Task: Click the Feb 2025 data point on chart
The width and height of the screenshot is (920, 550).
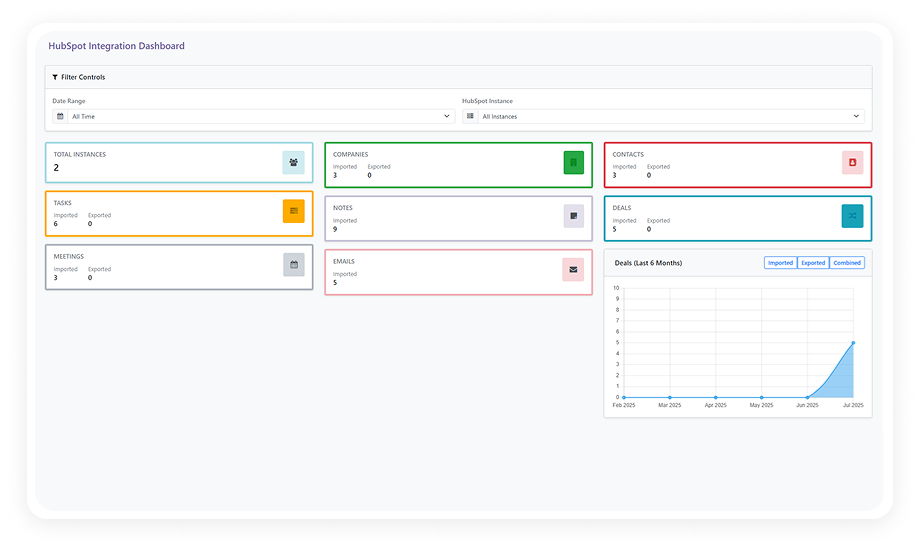Action: pos(624,397)
